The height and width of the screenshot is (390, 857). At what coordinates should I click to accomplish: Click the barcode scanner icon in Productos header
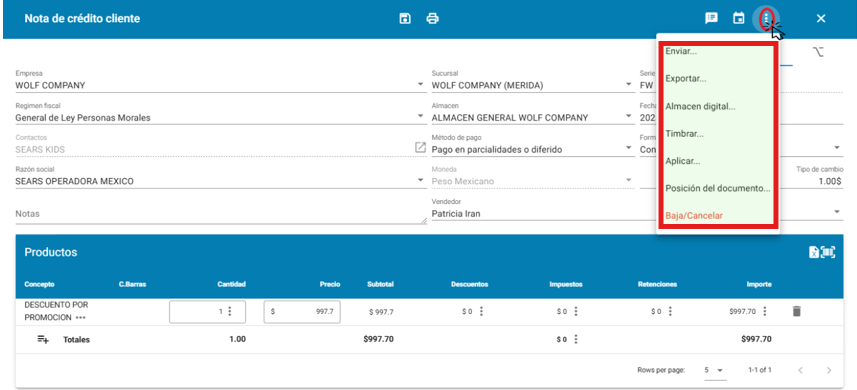click(x=829, y=252)
